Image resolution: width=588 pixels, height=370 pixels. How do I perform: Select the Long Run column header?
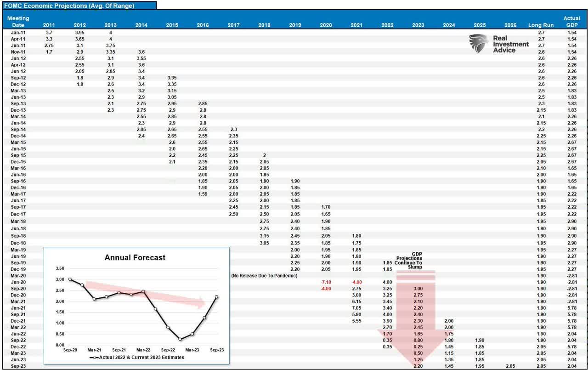point(542,25)
